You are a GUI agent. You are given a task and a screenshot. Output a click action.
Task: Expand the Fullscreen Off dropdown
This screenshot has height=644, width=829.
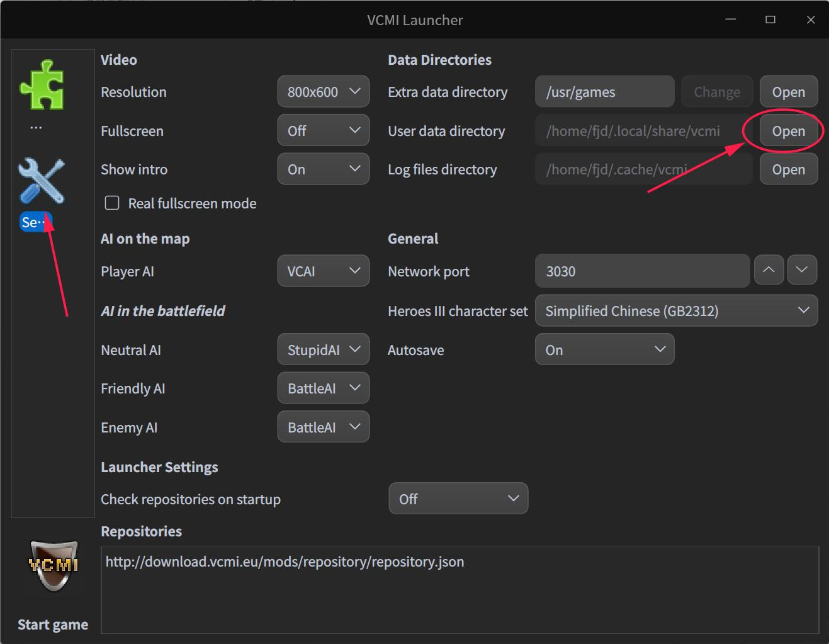[x=324, y=131]
